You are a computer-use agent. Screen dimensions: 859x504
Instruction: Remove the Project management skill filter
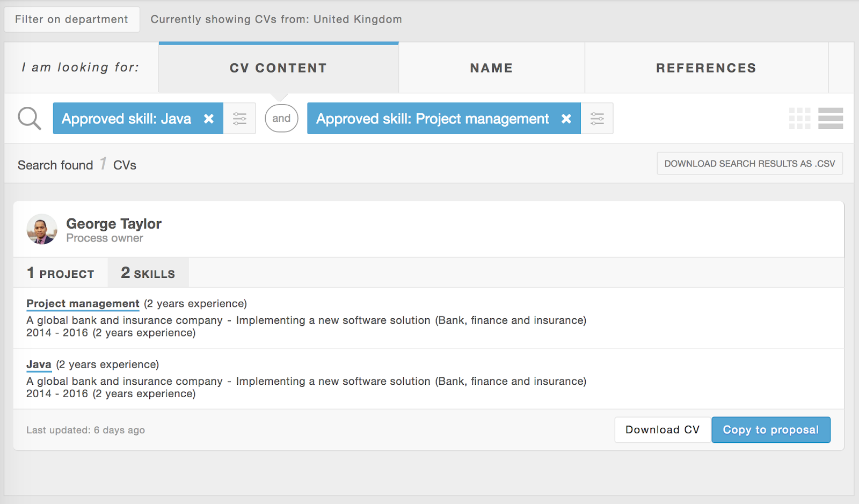[566, 119]
